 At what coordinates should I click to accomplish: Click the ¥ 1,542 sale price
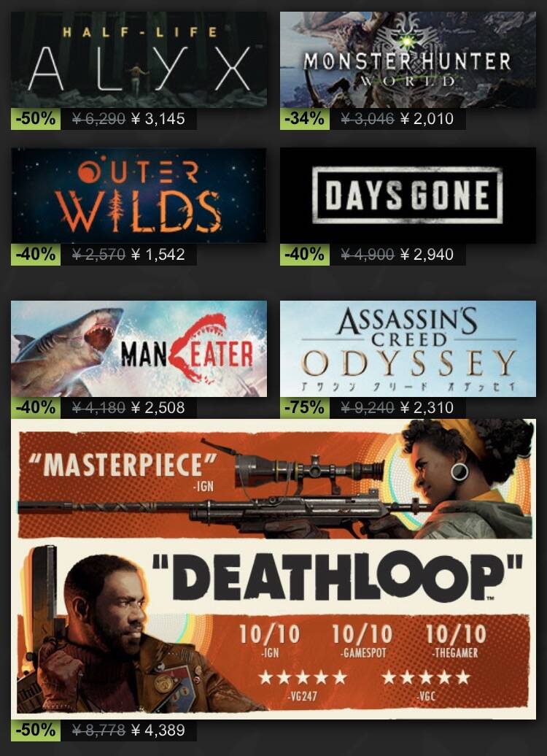158,255
